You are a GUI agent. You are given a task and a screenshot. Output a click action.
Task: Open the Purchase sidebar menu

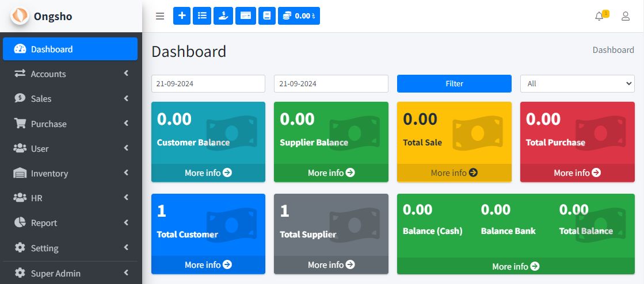[x=70, y=124]
